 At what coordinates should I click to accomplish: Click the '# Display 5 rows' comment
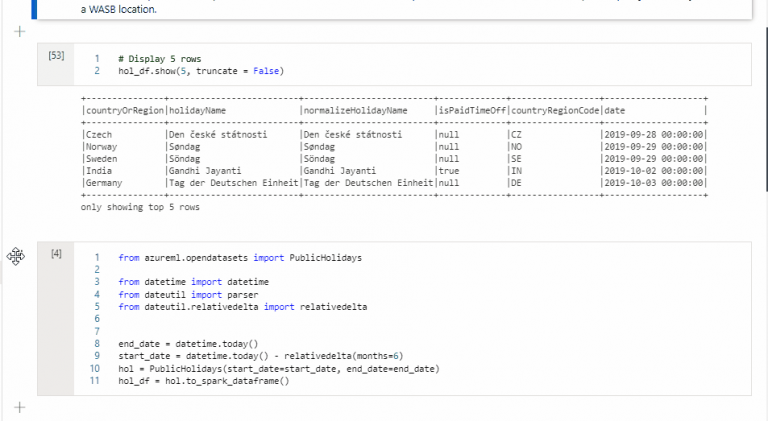point(160,59)
